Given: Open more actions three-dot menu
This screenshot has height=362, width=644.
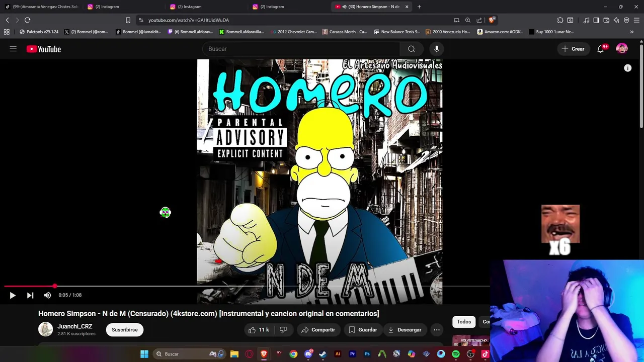Looking at the screenshot, I should (437, 330).
